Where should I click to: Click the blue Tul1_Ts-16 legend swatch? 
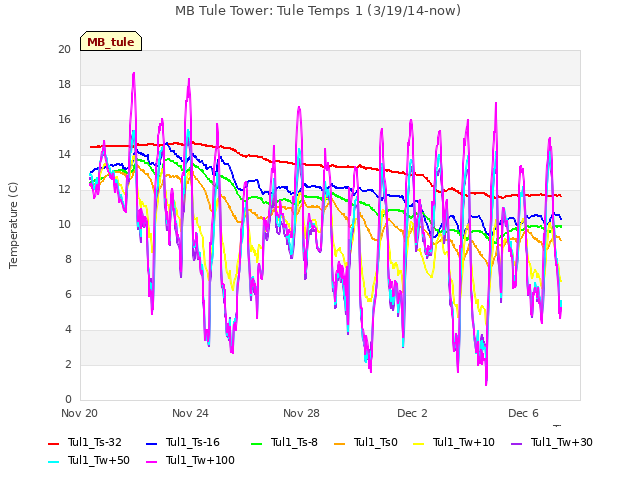pyautogui.click(x=151, y=443)
